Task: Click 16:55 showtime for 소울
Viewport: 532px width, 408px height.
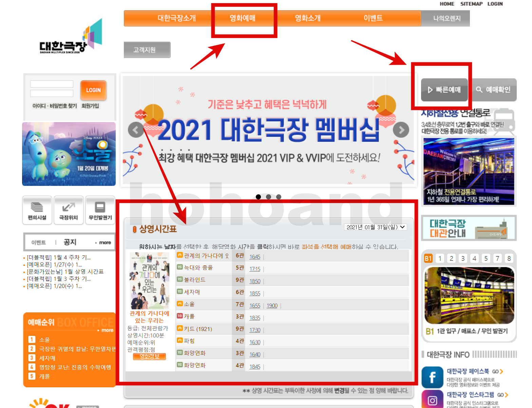Action: pyautogui.click(x=255, y=306)
